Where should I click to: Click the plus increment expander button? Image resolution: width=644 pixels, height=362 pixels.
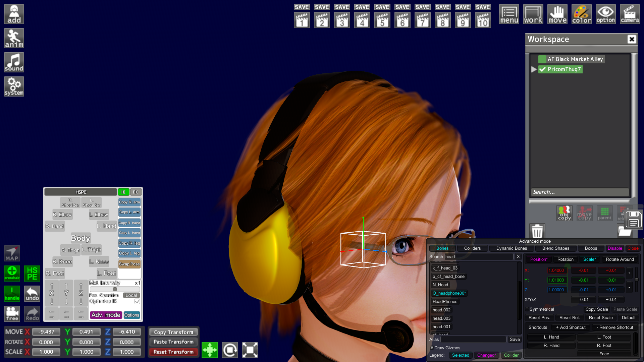click(629, 273)
